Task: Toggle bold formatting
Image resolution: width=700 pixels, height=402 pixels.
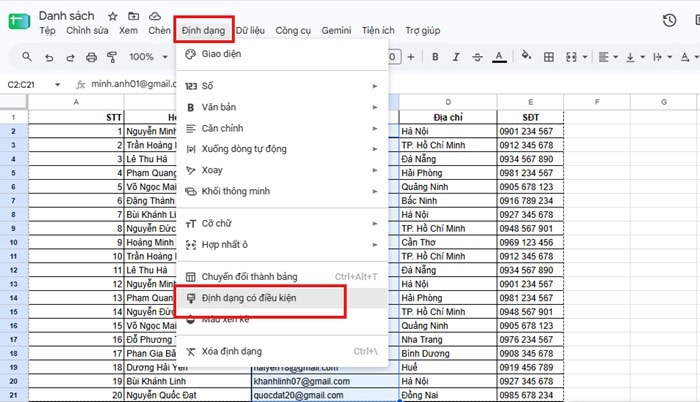Action: pos(435,57)
